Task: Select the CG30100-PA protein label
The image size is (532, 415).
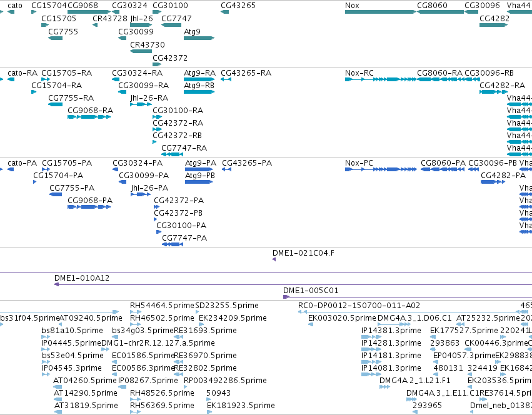Action: pyautogui.click(x=181, y=226)
